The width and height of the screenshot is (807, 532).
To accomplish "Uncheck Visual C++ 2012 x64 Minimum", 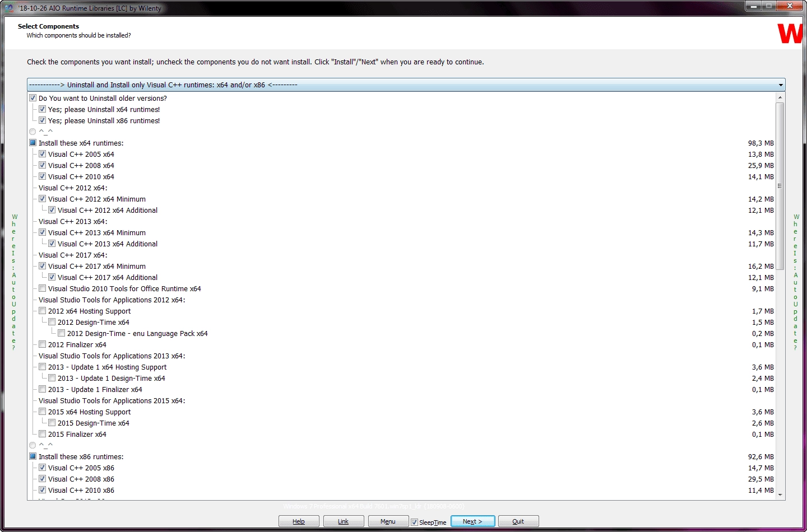I will point(42,199).
